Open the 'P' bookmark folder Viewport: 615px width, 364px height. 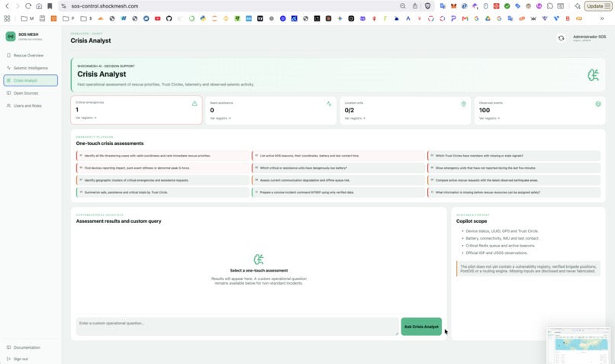68,18
